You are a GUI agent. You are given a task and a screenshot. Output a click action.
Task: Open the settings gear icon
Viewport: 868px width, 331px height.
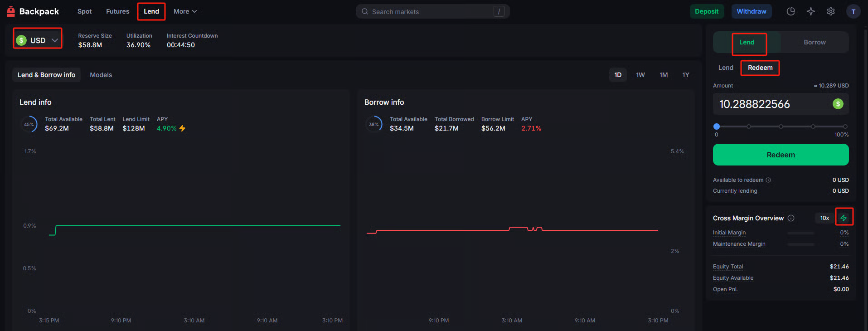830,11
